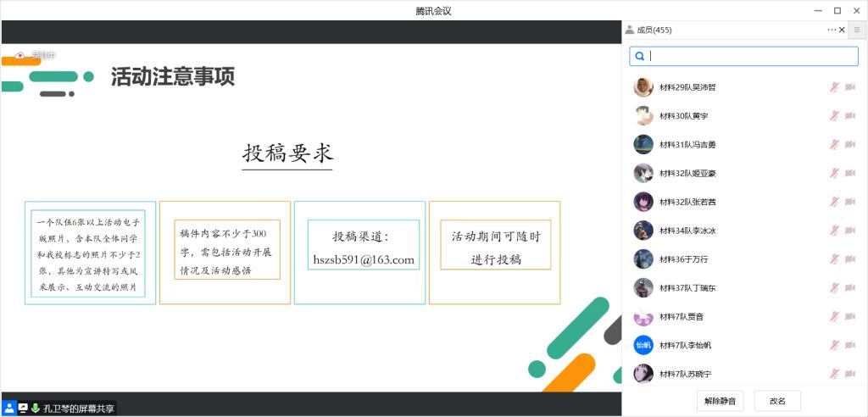
Task: Open the three-dot menu in members panel
Action: pos(831,31)
